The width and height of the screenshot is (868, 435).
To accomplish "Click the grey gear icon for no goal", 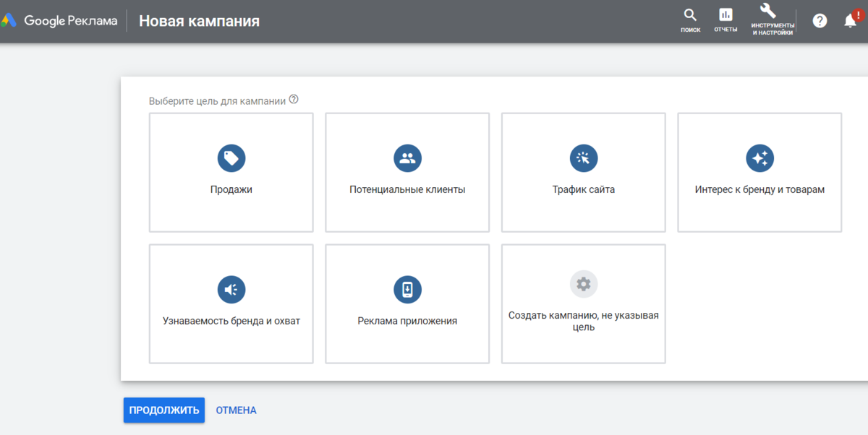I will point(584,284).
